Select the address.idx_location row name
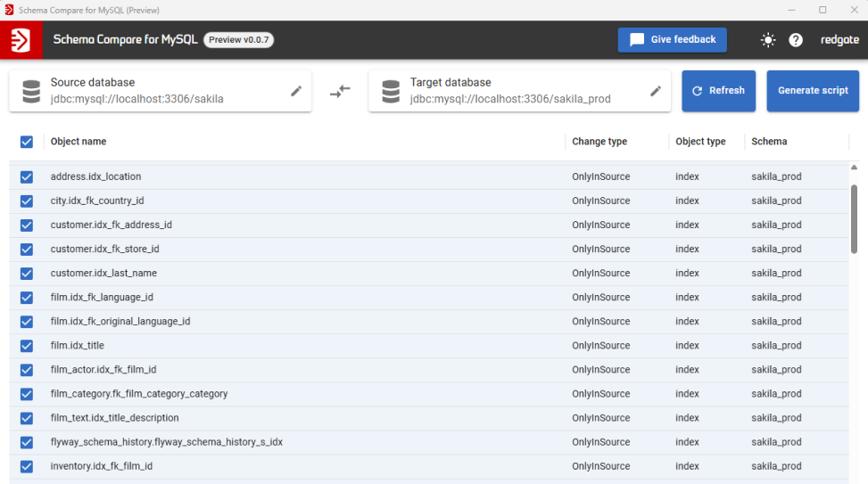Image resolution: width=868 pixels, height=484 pixels. pyautogui.click(x=95, y=176)
